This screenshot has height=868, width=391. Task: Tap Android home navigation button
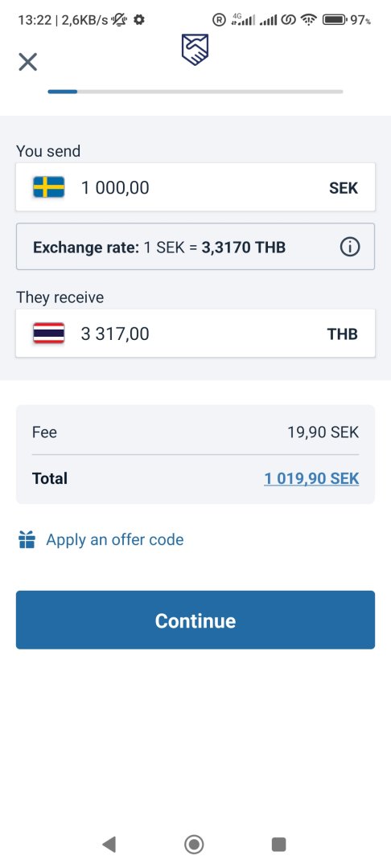click(194, 844)
